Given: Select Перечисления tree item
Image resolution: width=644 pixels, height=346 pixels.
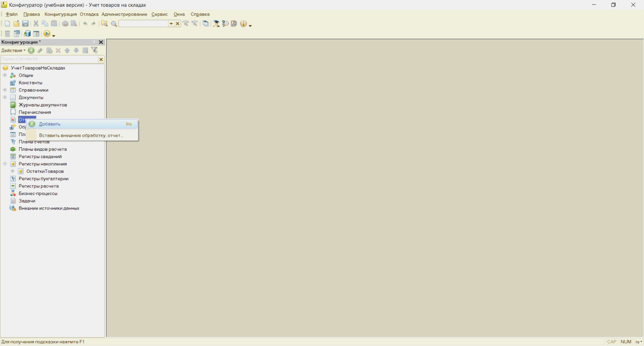Looking at the screenshot, I should point(35,112).
